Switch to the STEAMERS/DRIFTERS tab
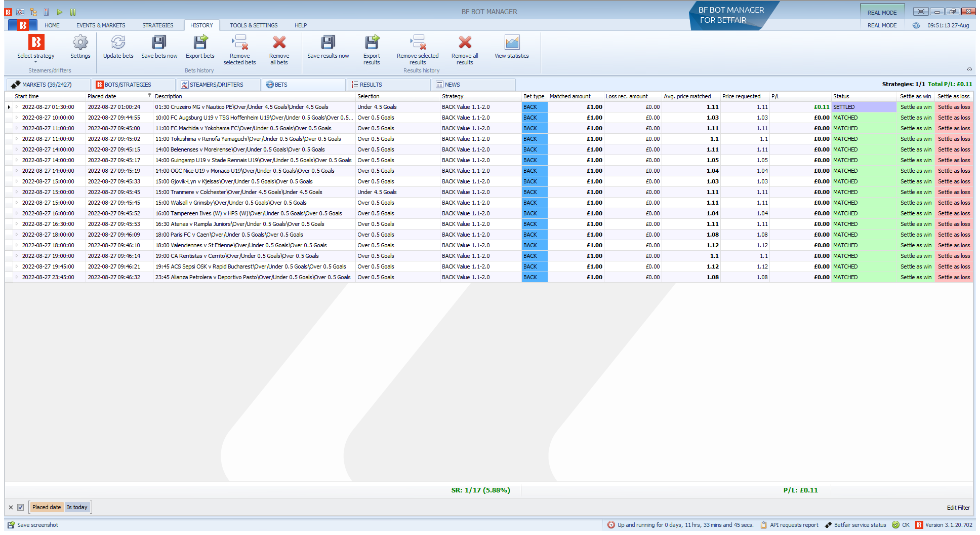980x535 pixels. pyautogui.click(x=220, y=85)
